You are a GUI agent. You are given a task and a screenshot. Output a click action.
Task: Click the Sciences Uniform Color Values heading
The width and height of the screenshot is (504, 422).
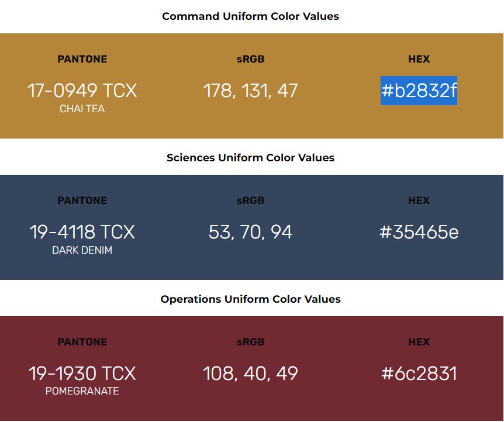[x=250, y=158]
